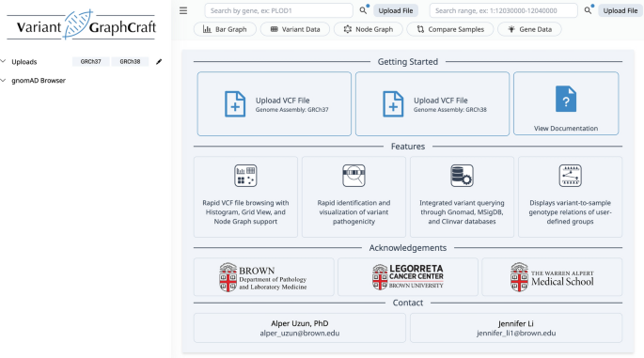Click the Contact heading
644x358 pixels.
408,303
